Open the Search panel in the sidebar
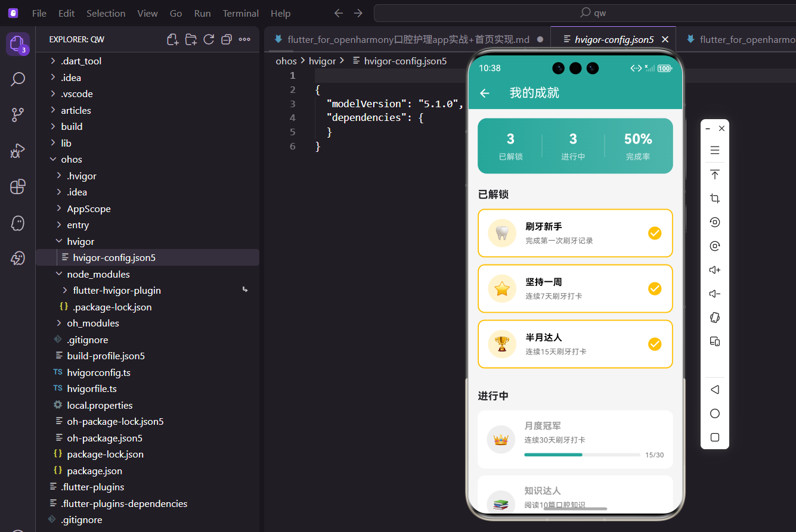This screenshot has width=796, height=532. (17, 79)
